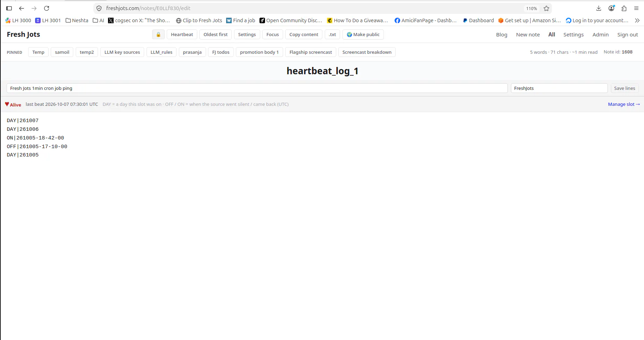Open pinned note LLM_rules
This screenshot has height=340, width=644.
(x=161, y=52)
